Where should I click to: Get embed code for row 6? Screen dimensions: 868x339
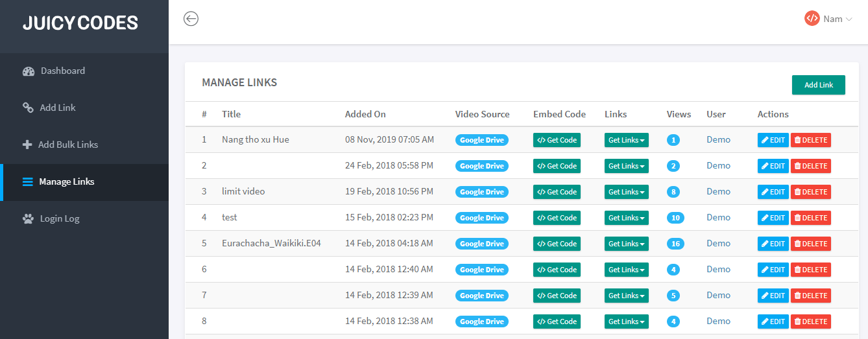pos(557,270)
